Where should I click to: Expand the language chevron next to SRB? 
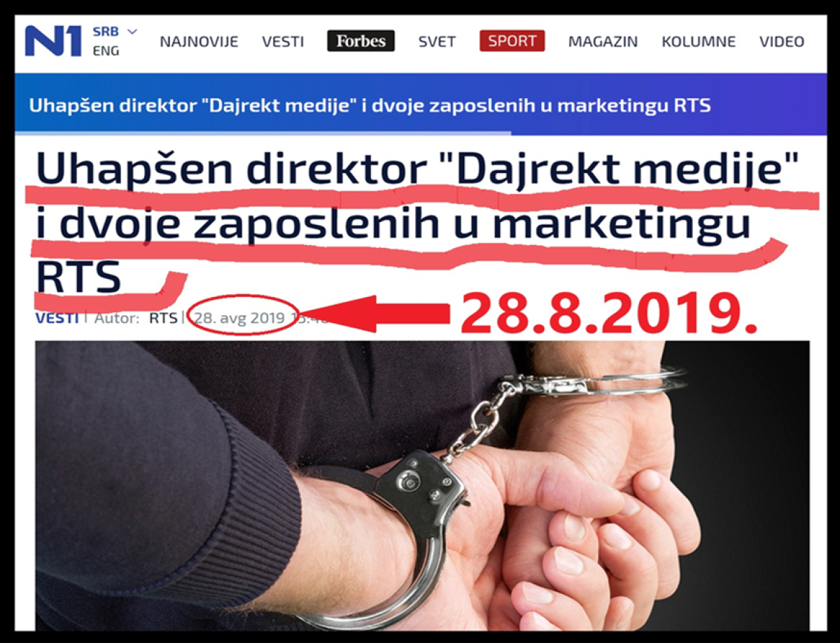132,32
